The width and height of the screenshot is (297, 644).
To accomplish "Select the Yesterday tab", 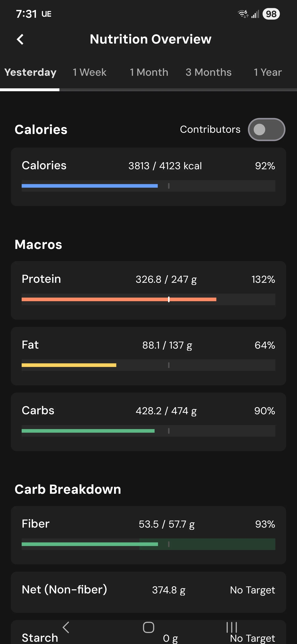I will point(30,72).
